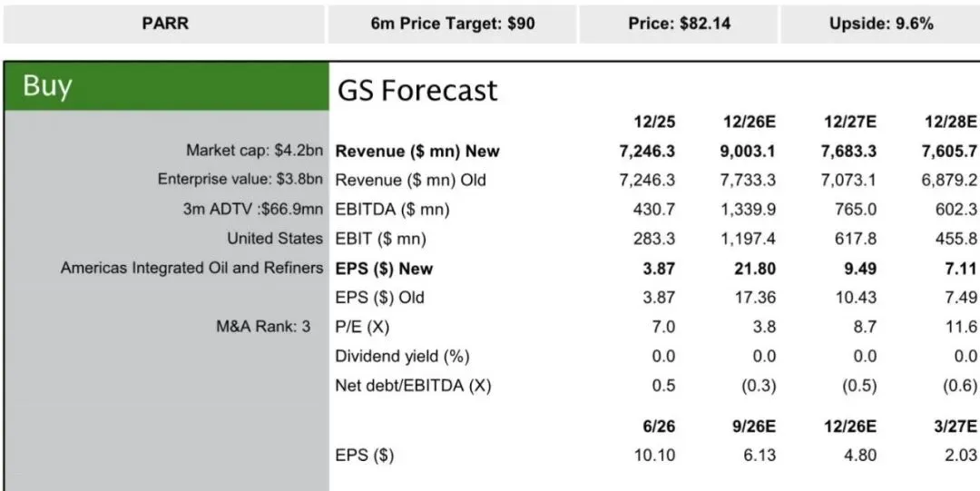Click the 3/27E quarterly column header
Screen dimensions: 980x491
pos(955,427)
